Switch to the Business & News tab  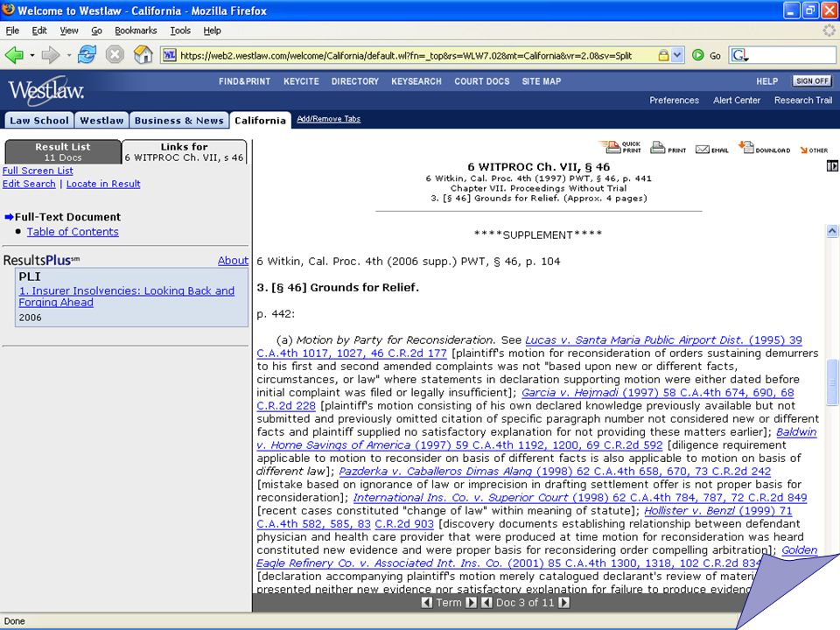(178, 121)
